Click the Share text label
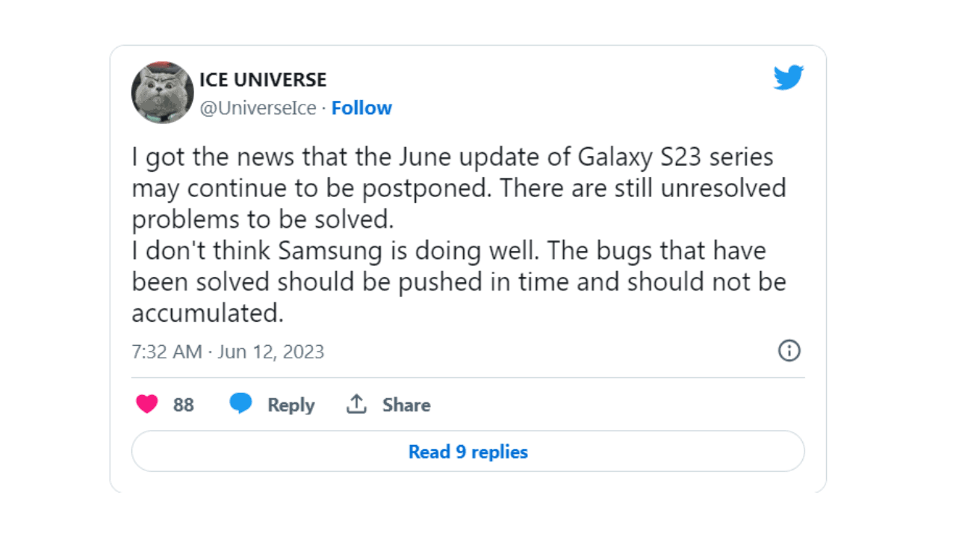The height and width of the screenshot is (560, 956). 406,405
